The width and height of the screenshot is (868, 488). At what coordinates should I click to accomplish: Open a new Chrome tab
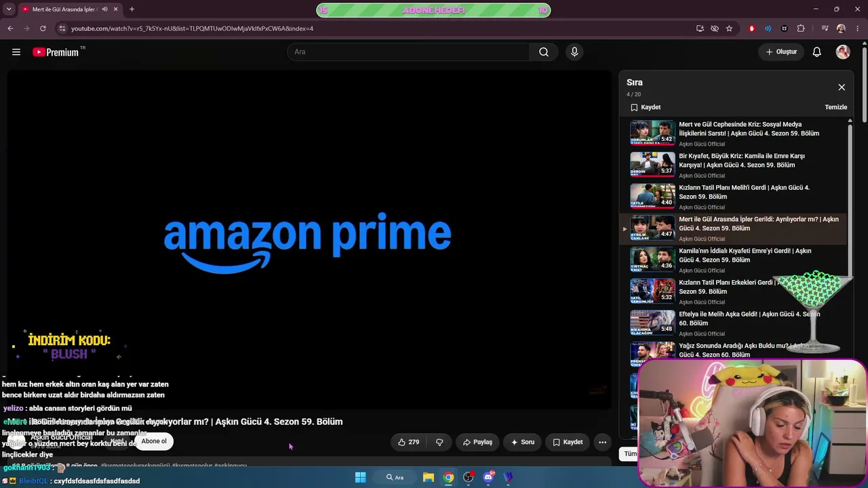click(132, 9)
